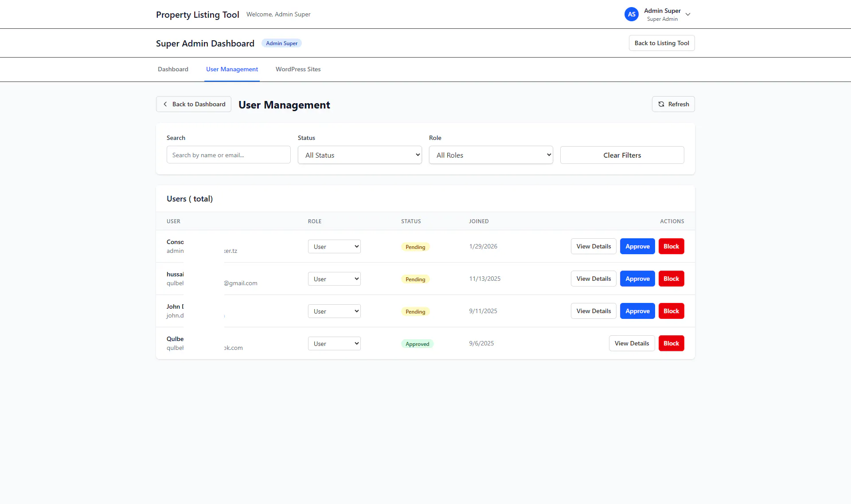This screenshot has height=504, width=851.
Task: Click the ROLE column header
Action: (315, 221)
